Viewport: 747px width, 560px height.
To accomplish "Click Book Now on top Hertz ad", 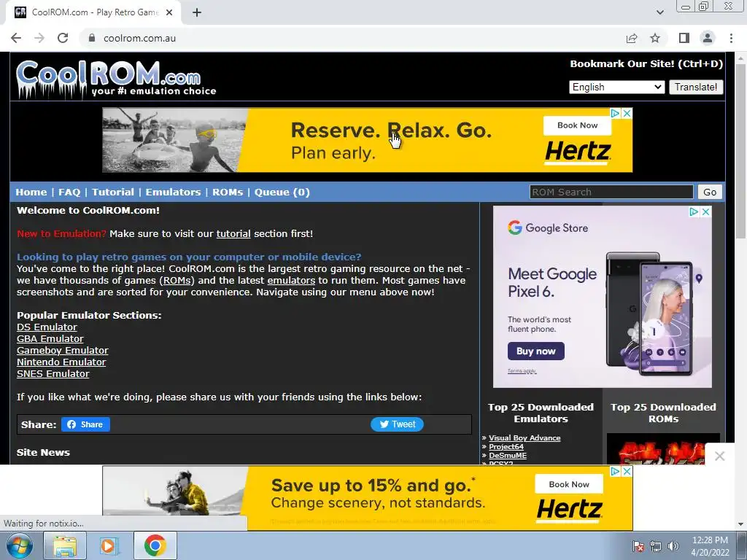I will pyautogui.click(x=578, y=125).
